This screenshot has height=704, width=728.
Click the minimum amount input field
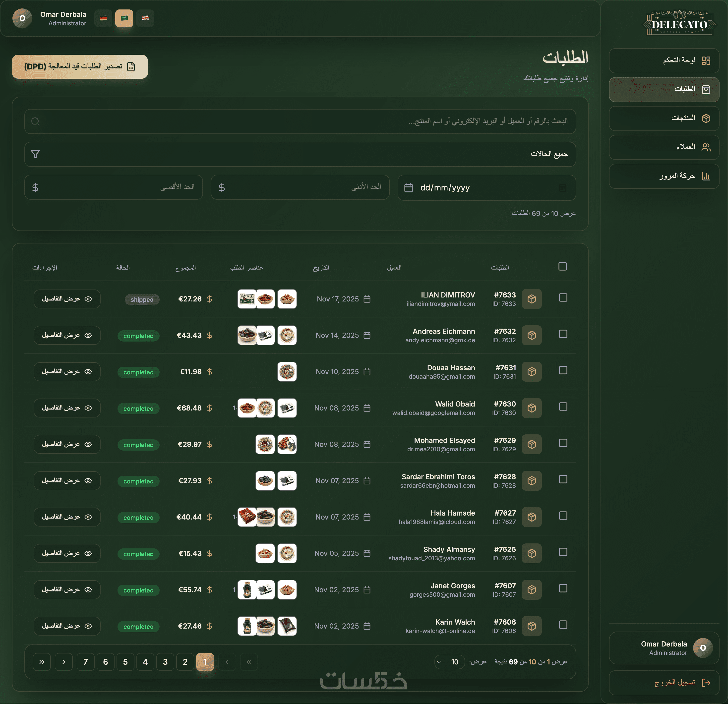pos(300,187)
